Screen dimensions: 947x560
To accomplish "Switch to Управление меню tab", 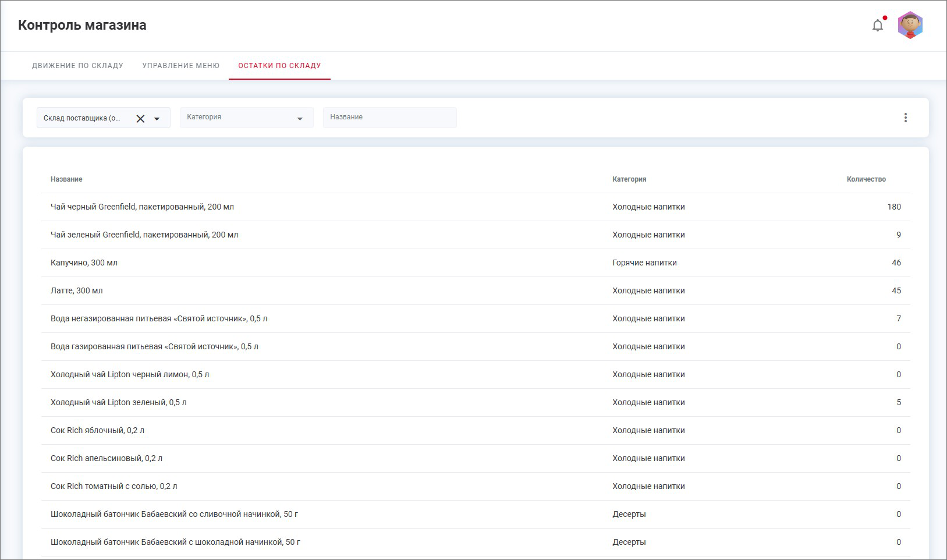I will point(181,66).
